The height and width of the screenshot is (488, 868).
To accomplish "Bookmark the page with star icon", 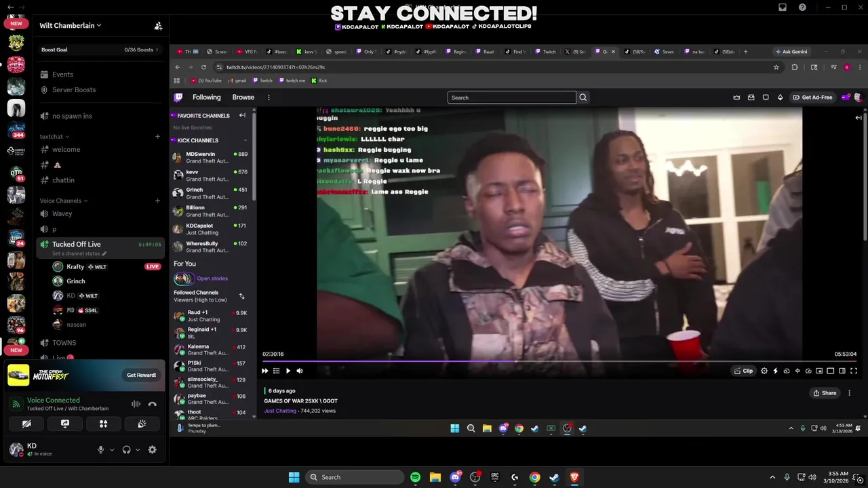I will pyautogui.click(x=776, y=67).
